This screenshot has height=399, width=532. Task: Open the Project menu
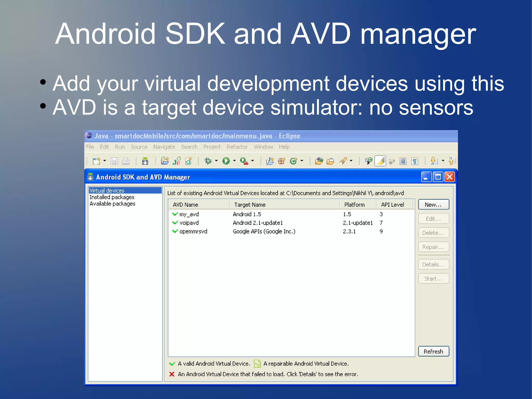[212, 147]
